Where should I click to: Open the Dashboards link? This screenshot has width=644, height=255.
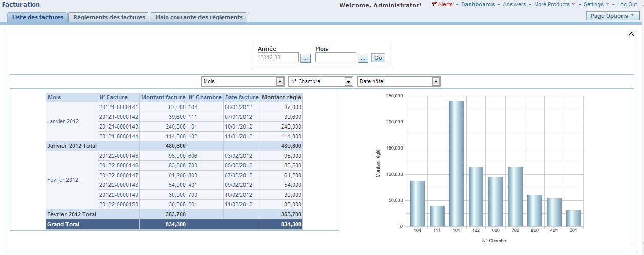click(478, 4)
